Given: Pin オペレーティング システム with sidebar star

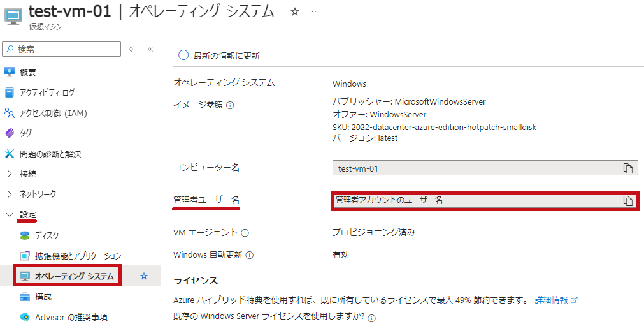Looking at the screenshot, I should pyautogui.click(x=144, y=276).
